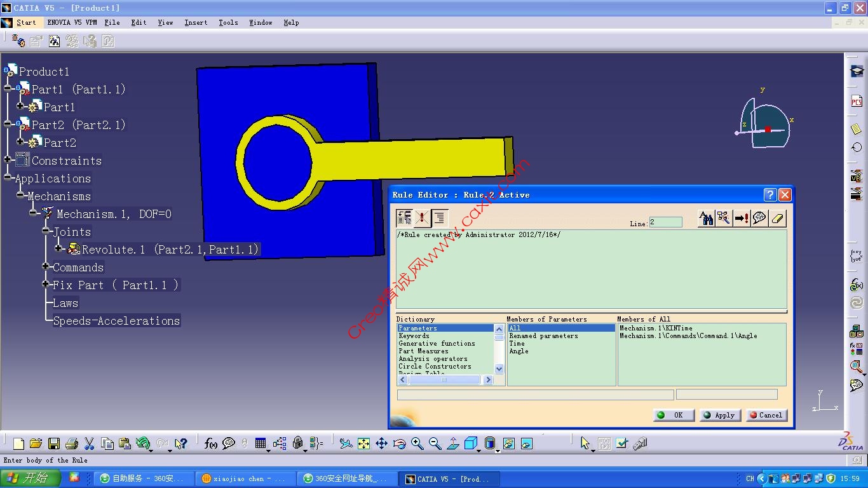The width and height of the screenshot is (868, 488).
Task: Click the Find binoculars icon in Rule Editor
Action: coord(707,218)
